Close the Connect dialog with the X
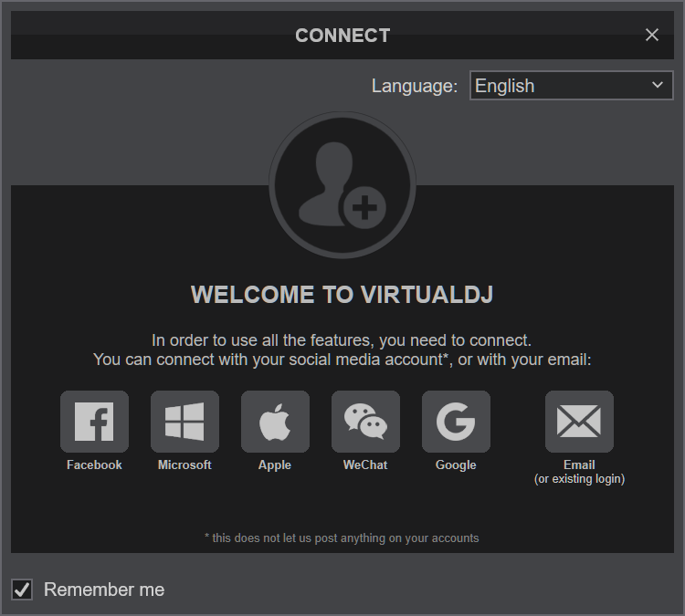Viewport: 685px width, 616px height. click(651, 35)
